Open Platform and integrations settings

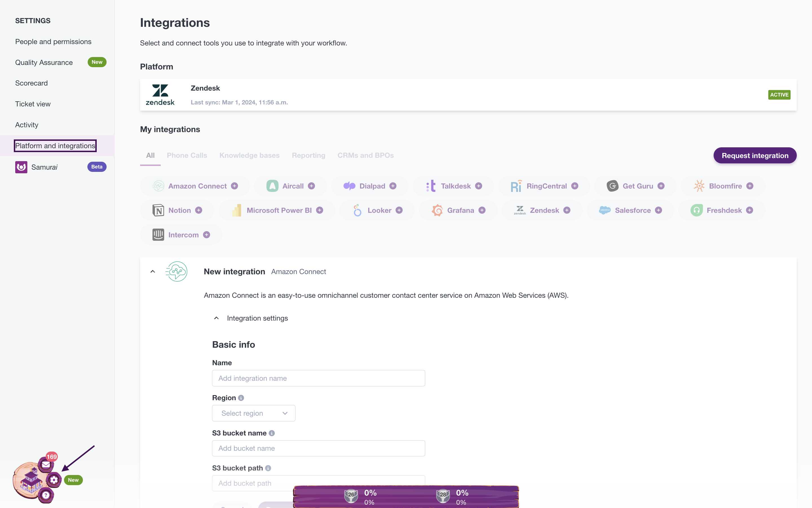(x=55, y=145)
